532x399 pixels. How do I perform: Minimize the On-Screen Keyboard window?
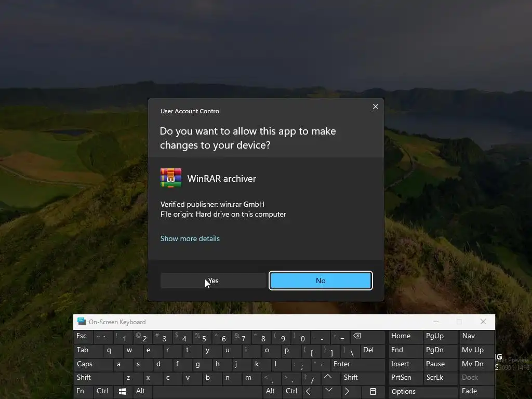click(x=436, y=321)
